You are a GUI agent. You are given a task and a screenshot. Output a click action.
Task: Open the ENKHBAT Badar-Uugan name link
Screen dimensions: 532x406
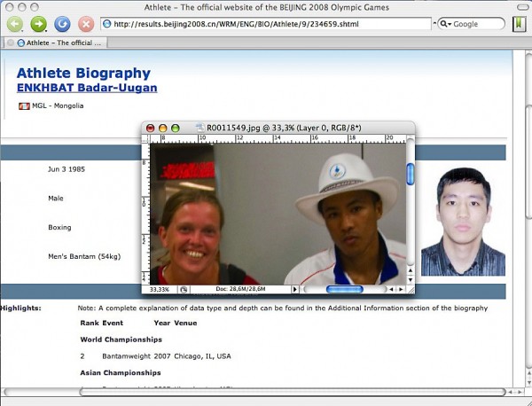point(87,88)
